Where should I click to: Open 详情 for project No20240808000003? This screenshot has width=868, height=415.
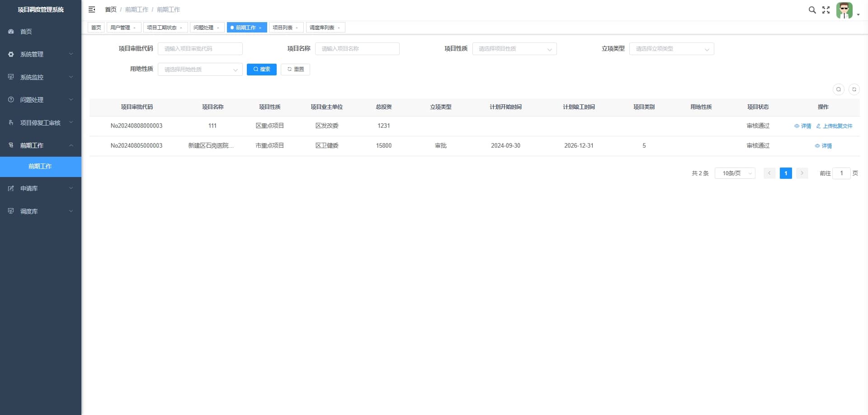803,126
